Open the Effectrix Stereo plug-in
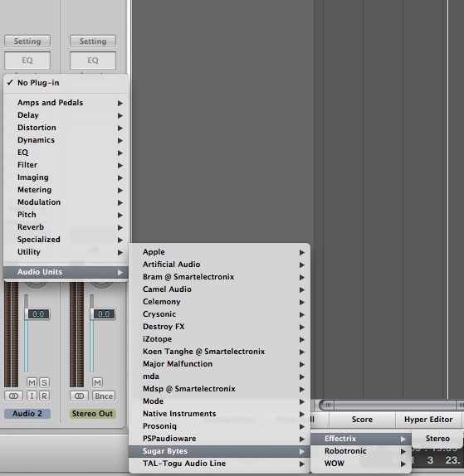464x476 pixels. pyautogui.click(x=437, y=439)
